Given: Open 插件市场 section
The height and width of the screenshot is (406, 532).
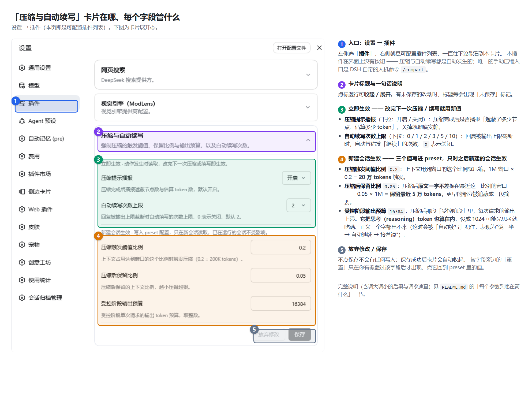Looking at the screenshot, I should pyautogui.click(x=47, y=174).
